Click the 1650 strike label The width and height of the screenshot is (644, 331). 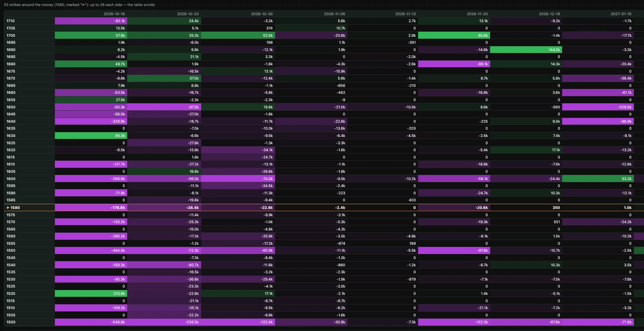tap(30, 107)
